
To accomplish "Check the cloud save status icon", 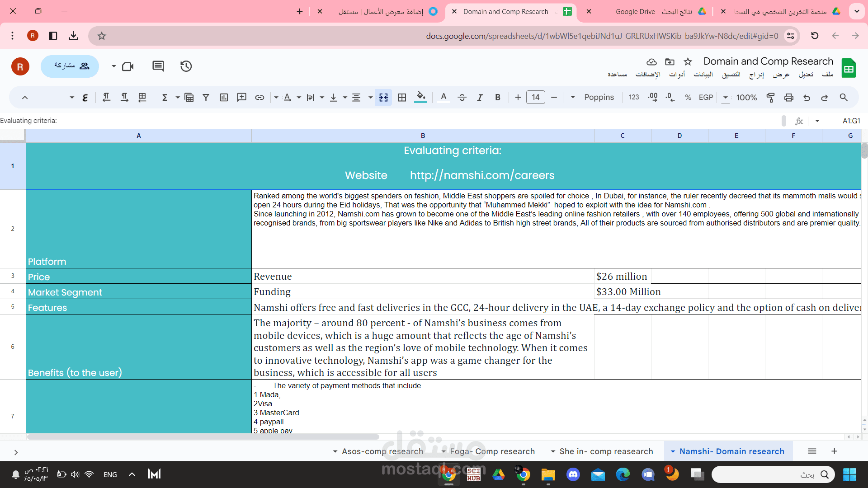I will pyautogui.click(x=651, y=61).
